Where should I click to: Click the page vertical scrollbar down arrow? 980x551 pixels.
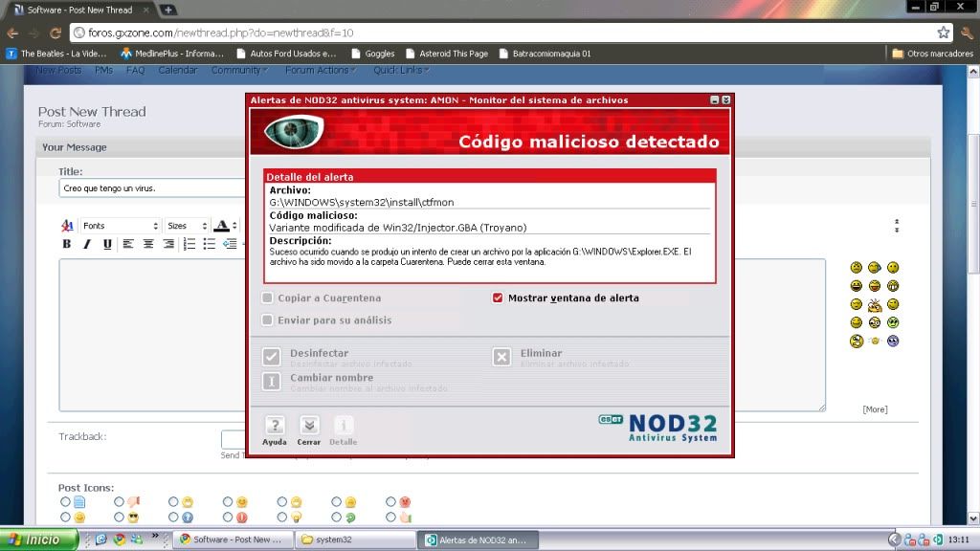[973, 518]
